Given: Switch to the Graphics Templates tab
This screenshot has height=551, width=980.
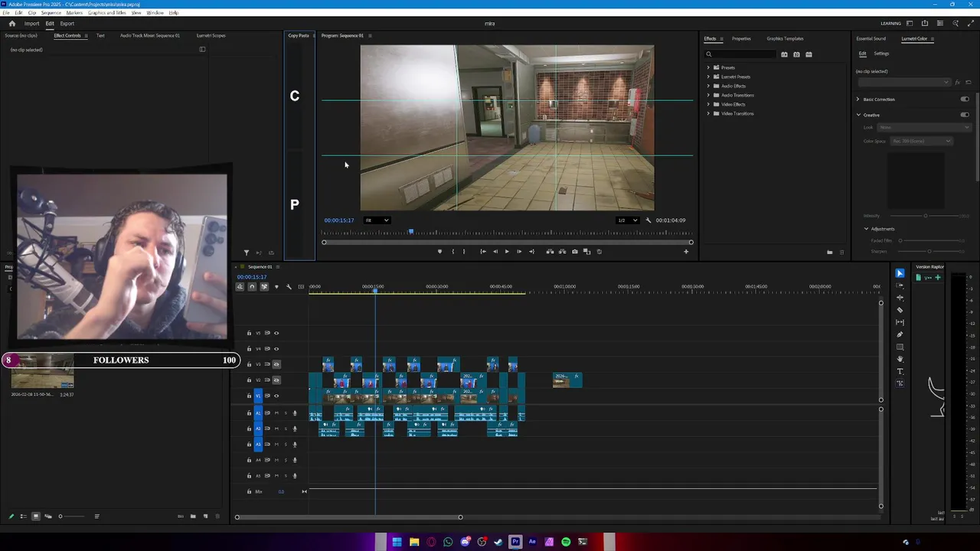Looking at the screenshot, I should [x=785, y=38].
